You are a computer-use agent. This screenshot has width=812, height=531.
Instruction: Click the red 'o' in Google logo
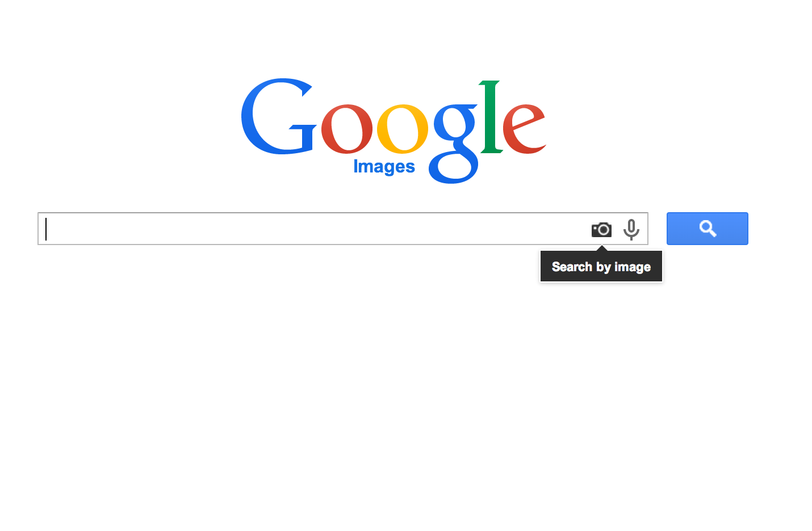tap(346, 129)
